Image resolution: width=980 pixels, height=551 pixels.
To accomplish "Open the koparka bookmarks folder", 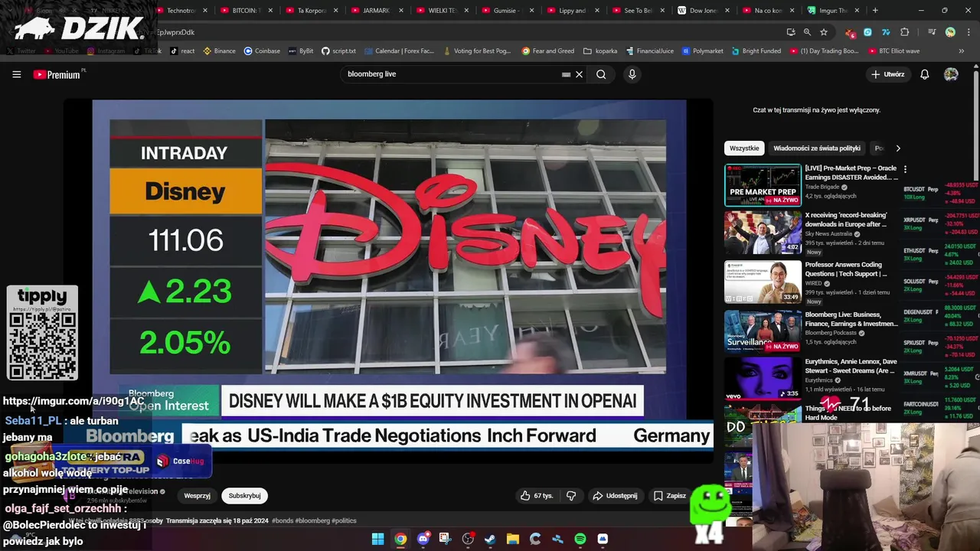I will [600, 51].
